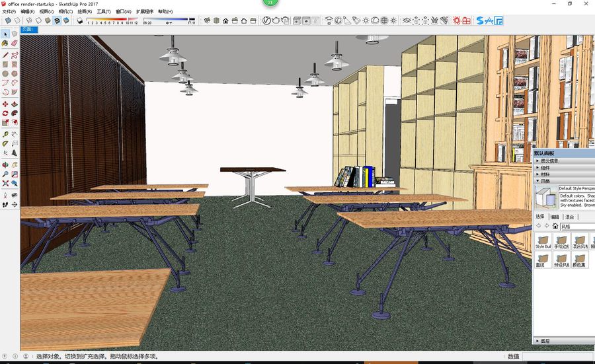Open the V-Ray asset editor icon

[x=267, y=20]
